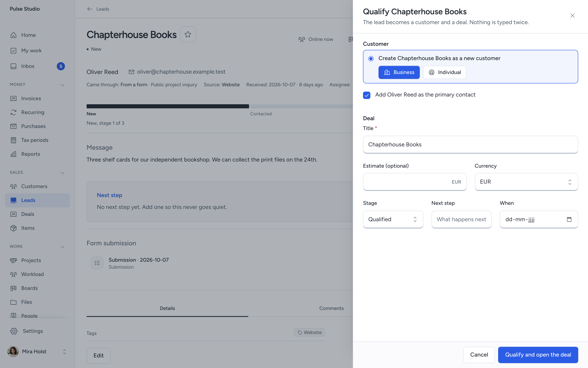Screen dimensions: 588x368
Task: Open Projects handshake icon
Action: click(x=13, y=260)
